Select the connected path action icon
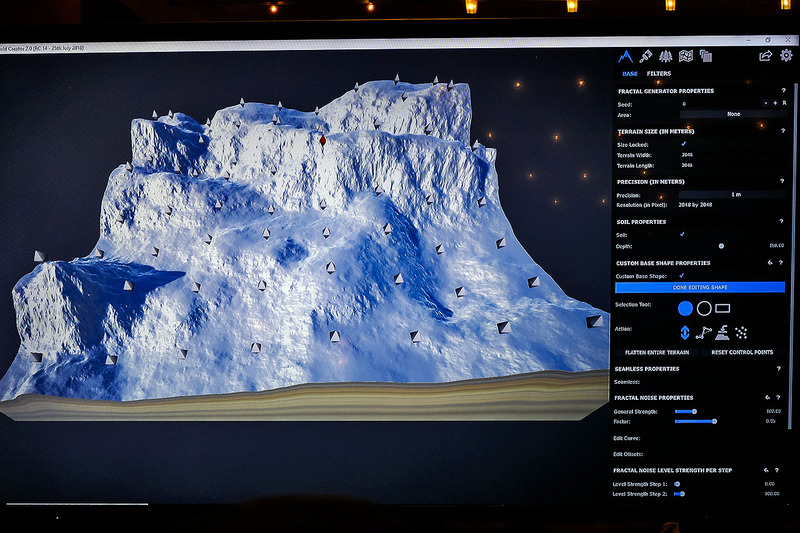Screen dimensions: 800x533 point(704,333)
